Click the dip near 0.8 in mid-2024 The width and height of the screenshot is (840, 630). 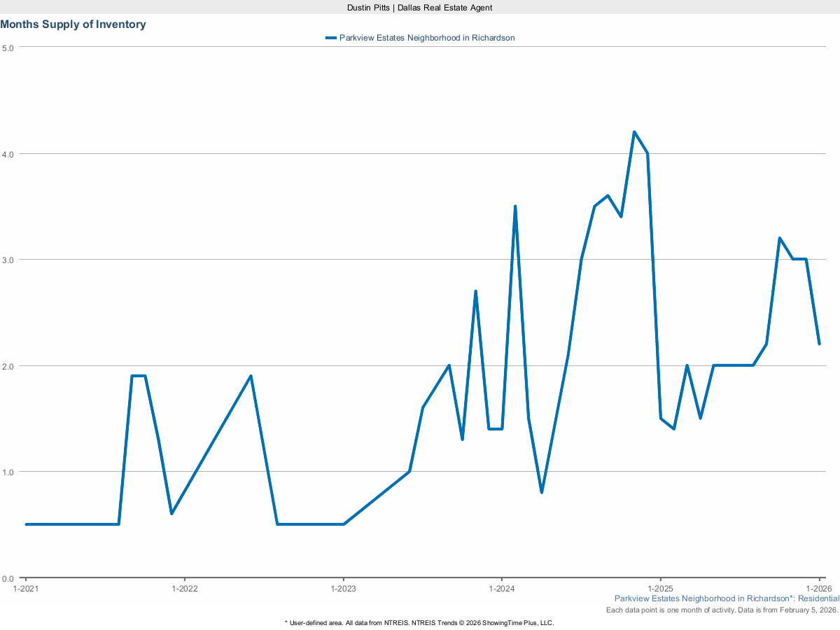point(542,492)
